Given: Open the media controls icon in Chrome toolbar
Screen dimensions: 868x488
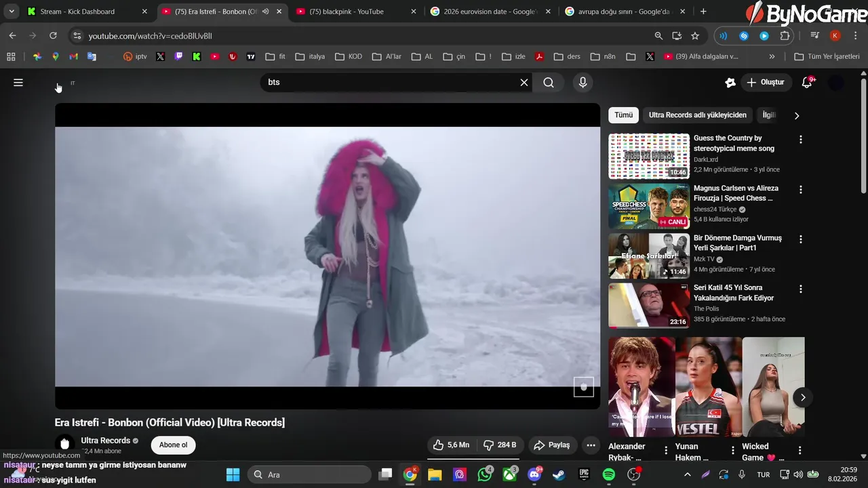Looking at the screenshot, I should (x=815, y=36).
